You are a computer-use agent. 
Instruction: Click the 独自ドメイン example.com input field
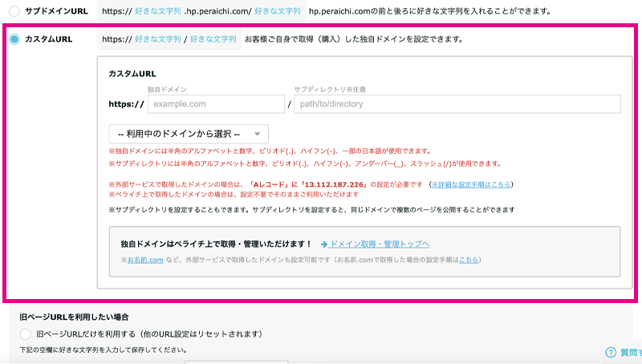point(214,104)
